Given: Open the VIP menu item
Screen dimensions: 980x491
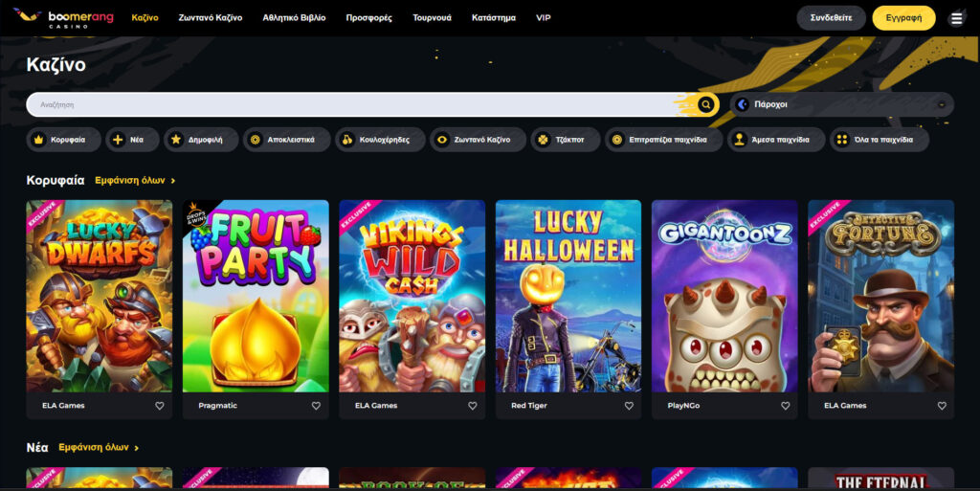Looking at the screenshot, I should 544,17.
